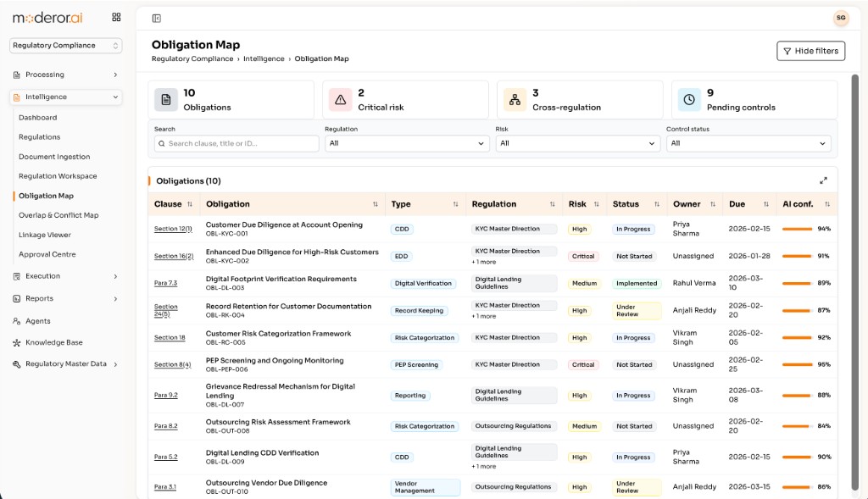
Task: Click the Pending controls clock icon
Action: coord(689,100)
